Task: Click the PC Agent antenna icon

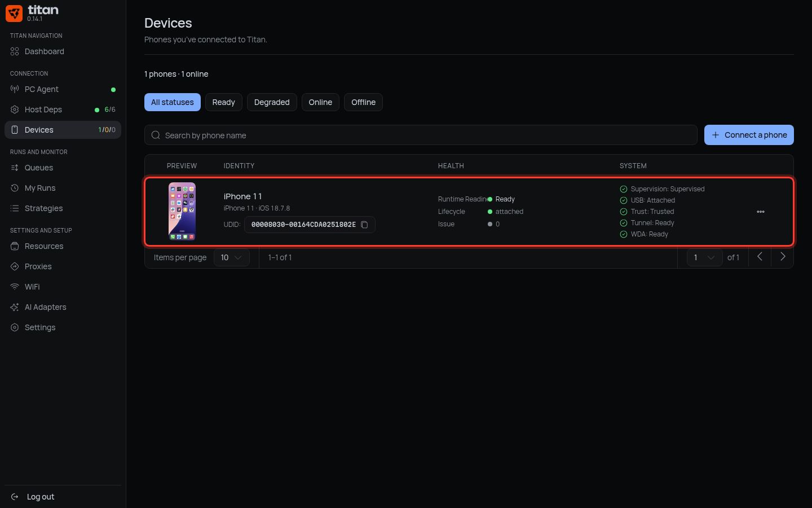Action: click(x=15, y=89)
